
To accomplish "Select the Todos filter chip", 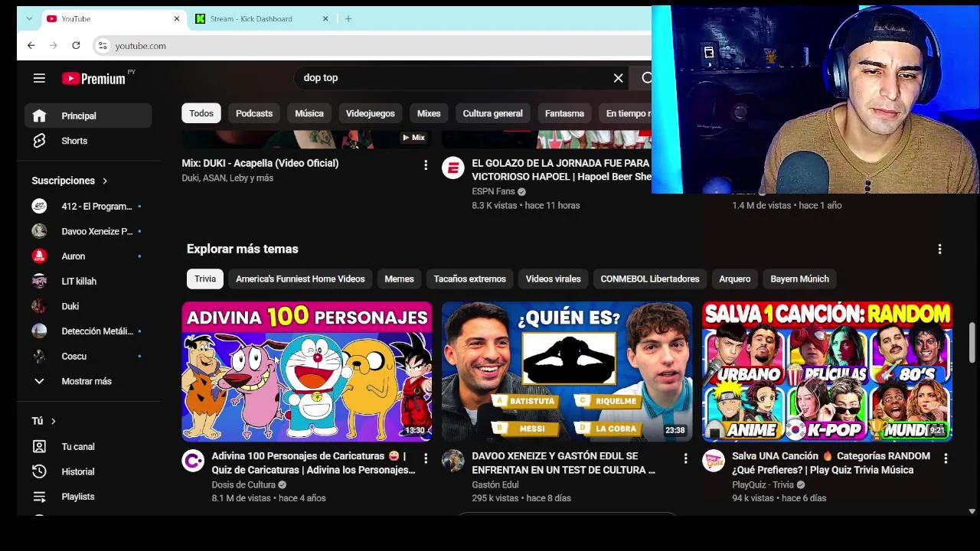I will tap(201, 113).
